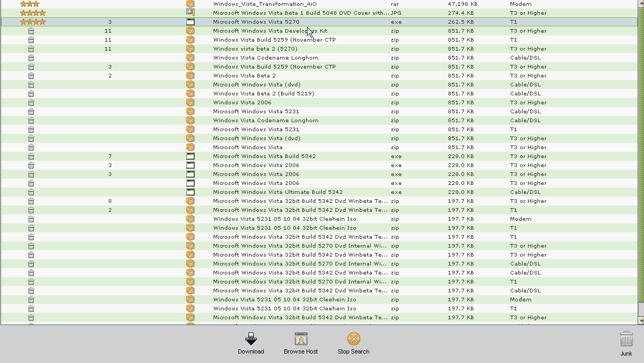Select the Windows_Vista_Transformation_AiO file name

[x=265, y=4]
